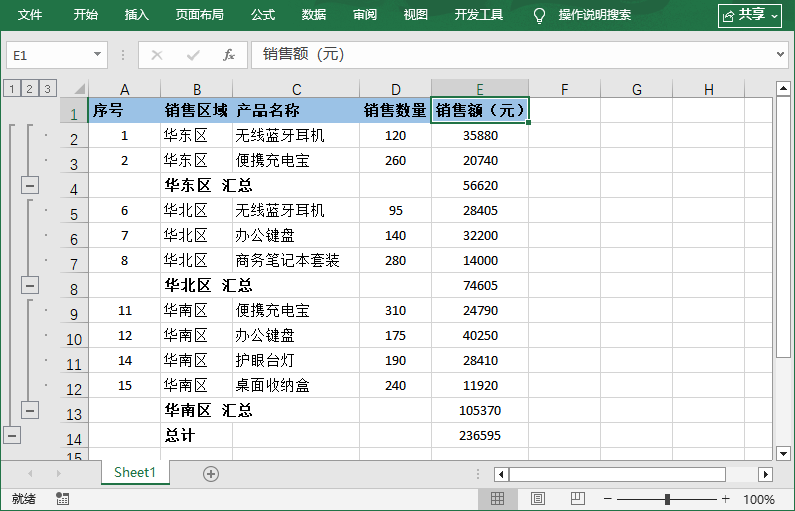Viewport: 795px width, 511px height.
Task: Open the Insert Function fx dialog
Action: 229,55
